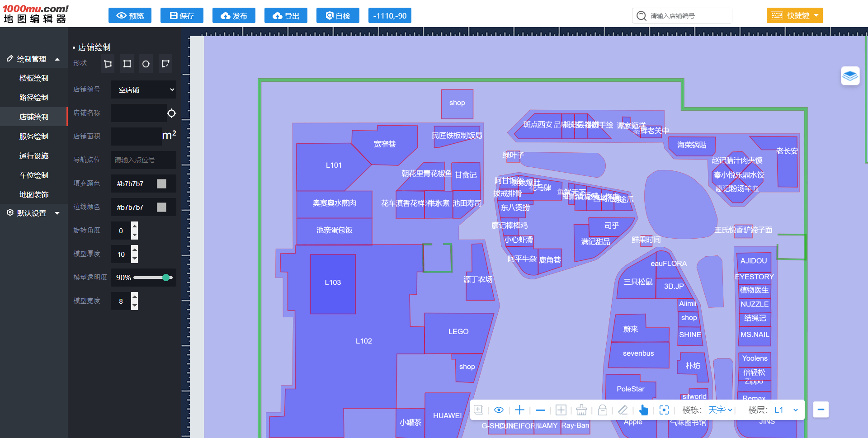Toggle visibility eye in bottom toolbar
The width and height of the screenshot is (868, 438).
click(x=499, y=410)
